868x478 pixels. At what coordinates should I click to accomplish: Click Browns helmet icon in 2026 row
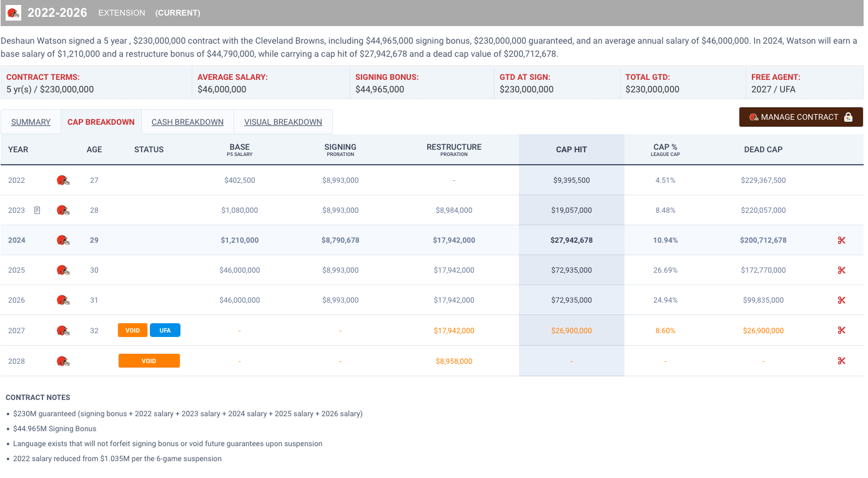point(63,300)
